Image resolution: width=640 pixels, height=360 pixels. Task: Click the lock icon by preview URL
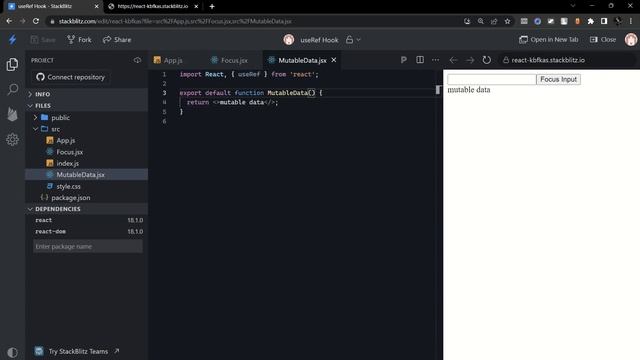[506, 60]
